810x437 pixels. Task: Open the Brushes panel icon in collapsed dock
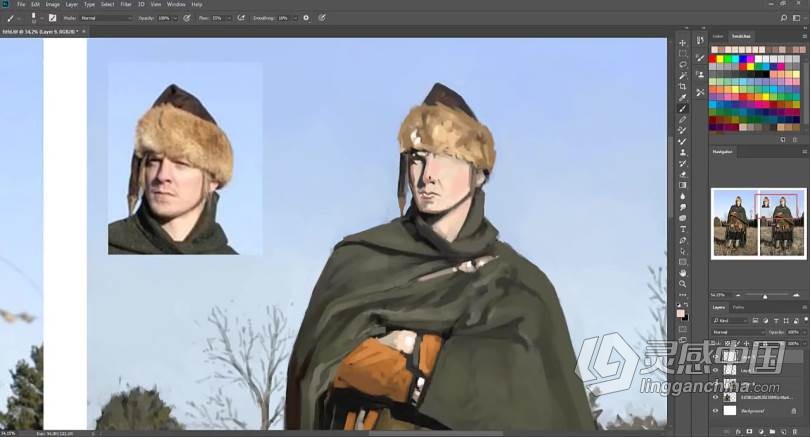click(700, 58)
